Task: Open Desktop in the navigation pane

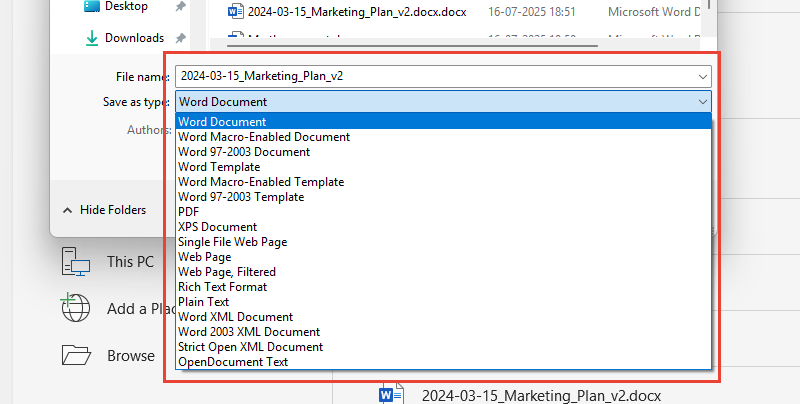Action: pyautogui.click(x=127, y=6)
